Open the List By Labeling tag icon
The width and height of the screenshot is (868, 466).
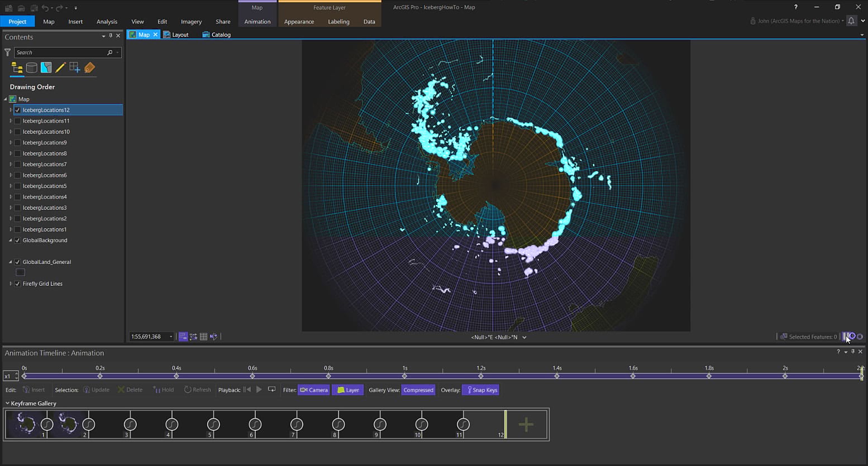[89, 68]
